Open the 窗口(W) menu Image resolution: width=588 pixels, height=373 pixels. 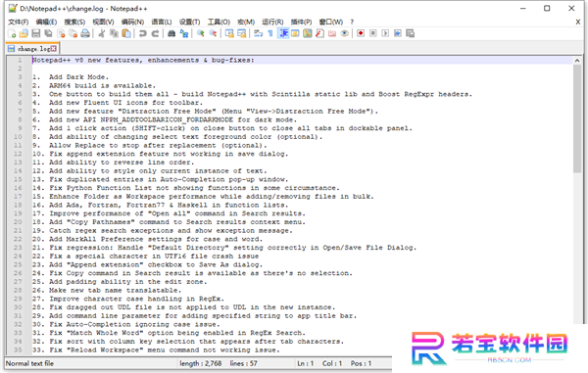click(x=331, y=22)
